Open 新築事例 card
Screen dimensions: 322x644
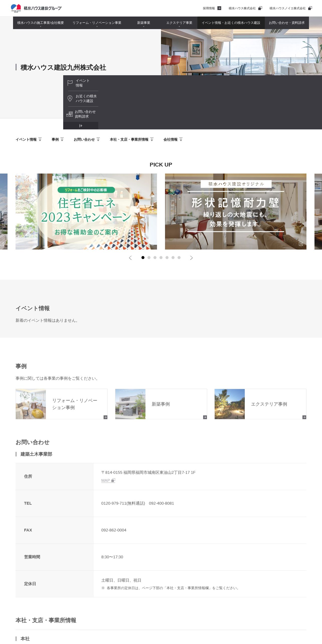pos(161,404)
